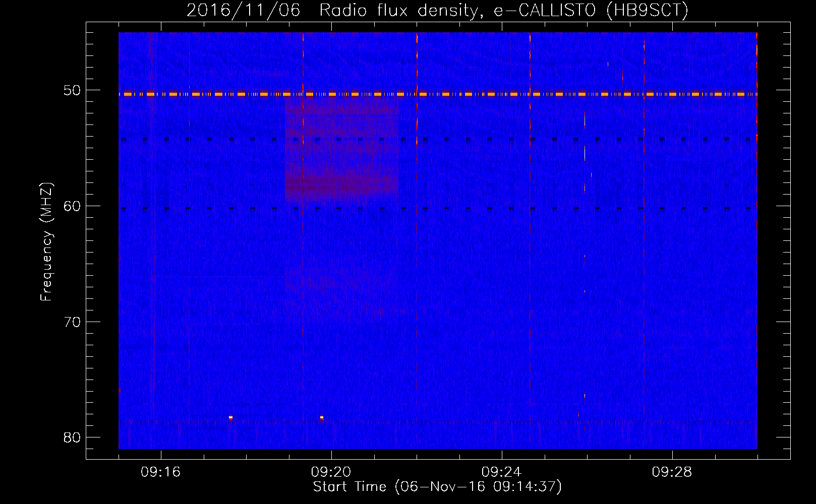The height and width of the screenshot is (504, 816).
Task: Click the 60 frequency tick label
Action: click(x=72, y=206)
